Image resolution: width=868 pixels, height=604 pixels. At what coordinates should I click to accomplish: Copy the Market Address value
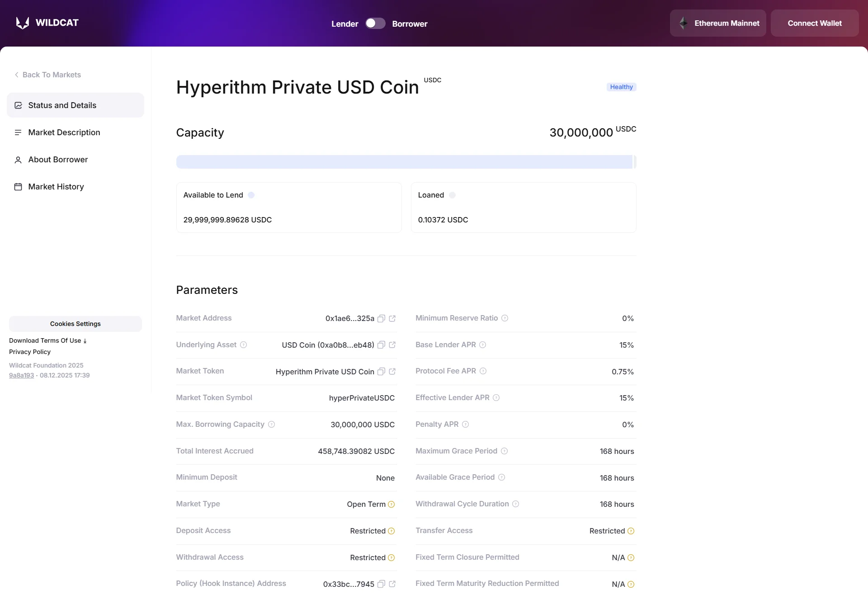381,319
